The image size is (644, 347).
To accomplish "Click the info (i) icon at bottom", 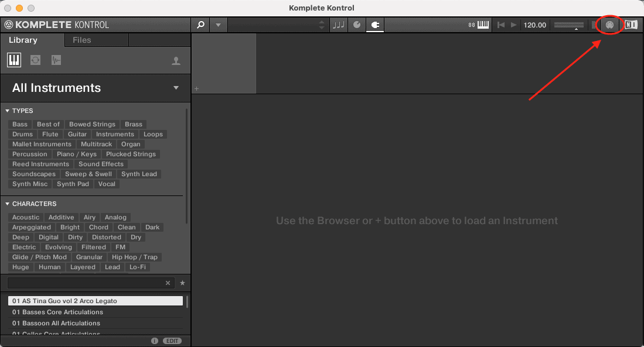I will click(x=155, y=341).
